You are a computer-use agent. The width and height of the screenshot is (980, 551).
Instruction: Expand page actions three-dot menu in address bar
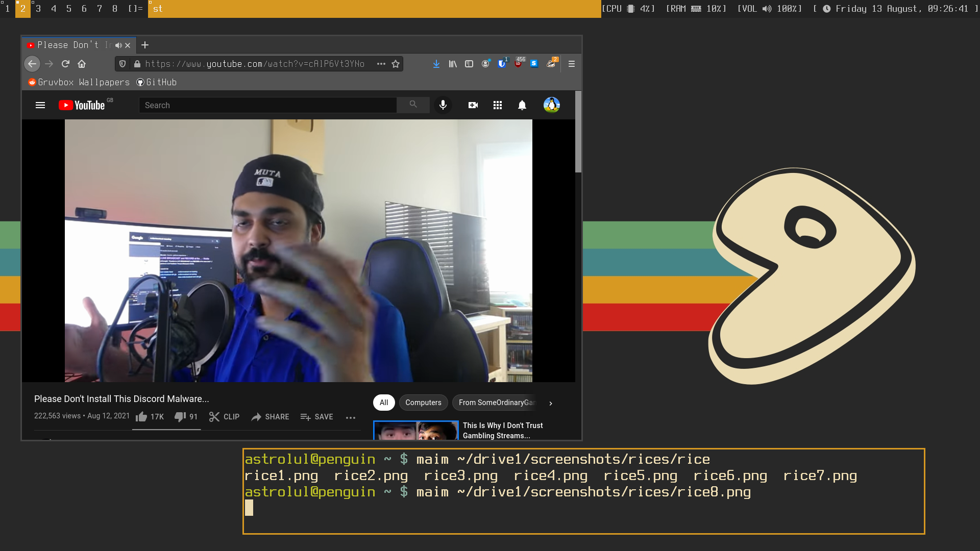[381, 64]
